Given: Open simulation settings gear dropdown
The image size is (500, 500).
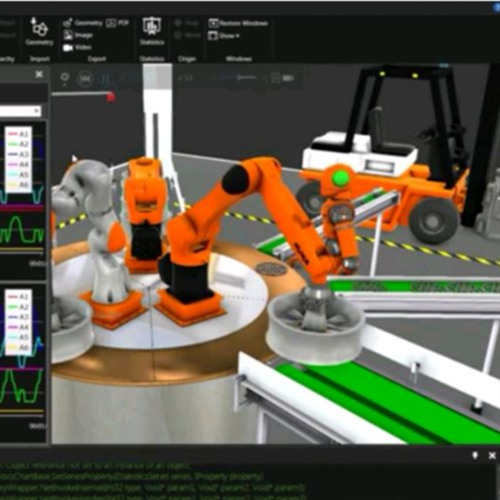Looking at the screenshot, I should tap(65, 78).
